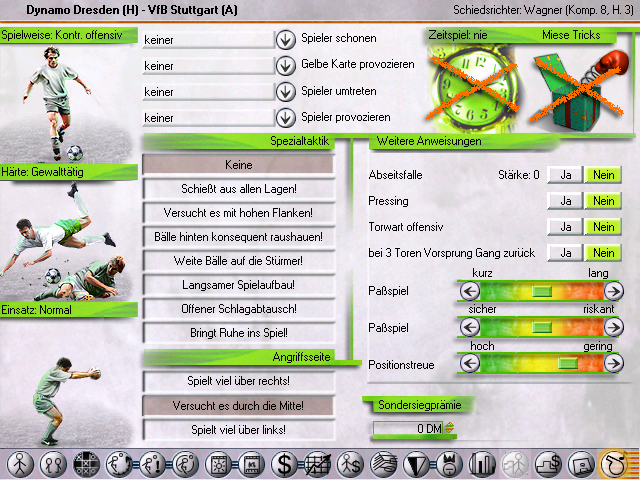Enable Pressing with Ja

coord(565,201)
